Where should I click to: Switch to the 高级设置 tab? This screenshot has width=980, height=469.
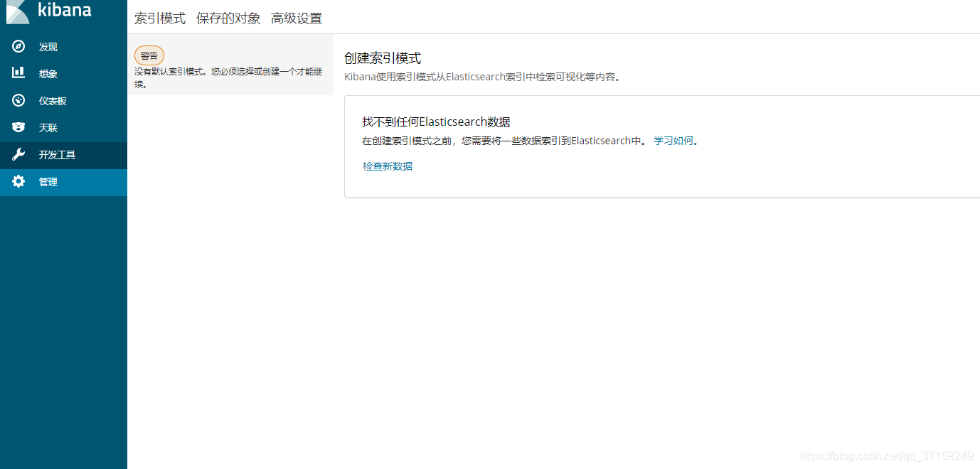click(x=297, y=18)
